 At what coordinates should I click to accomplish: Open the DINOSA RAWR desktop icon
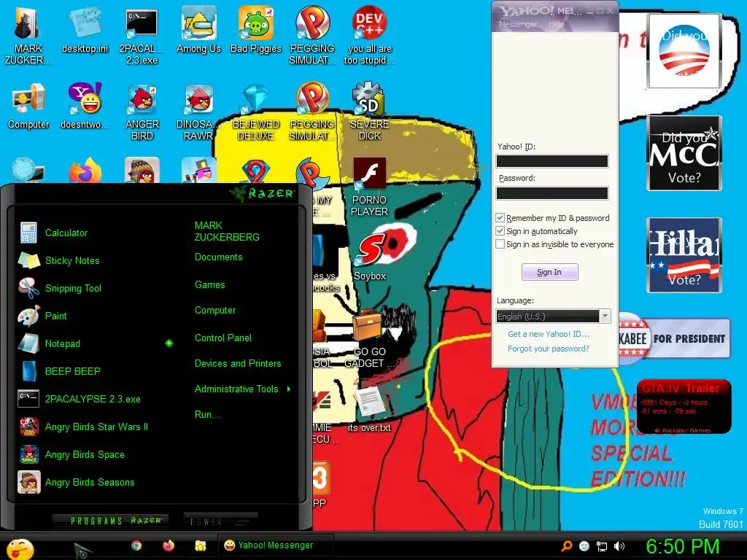[198, 112]
